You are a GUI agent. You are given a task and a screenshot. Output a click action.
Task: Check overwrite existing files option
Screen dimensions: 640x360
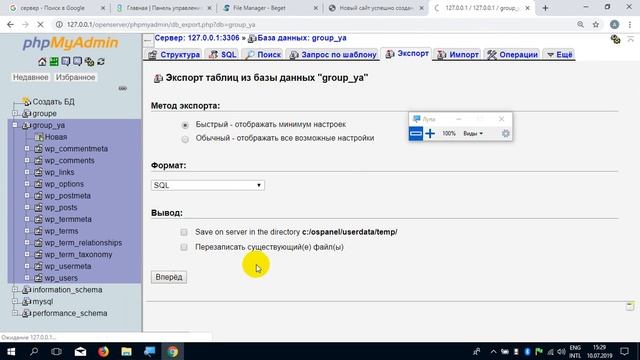[184, 247]
